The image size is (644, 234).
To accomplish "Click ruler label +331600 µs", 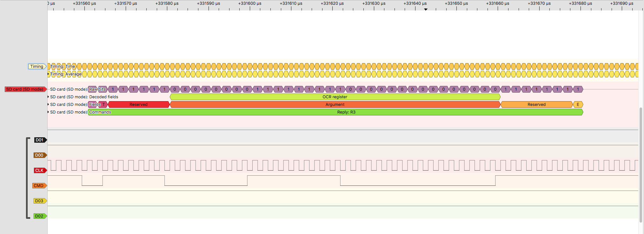I will (x=250, y=3).
